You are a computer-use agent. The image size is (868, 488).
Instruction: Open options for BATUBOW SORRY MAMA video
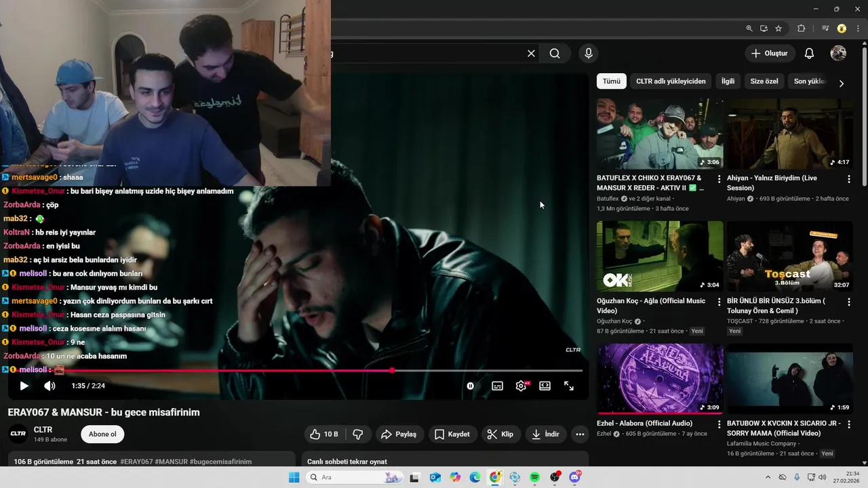[x=849, y=424]
